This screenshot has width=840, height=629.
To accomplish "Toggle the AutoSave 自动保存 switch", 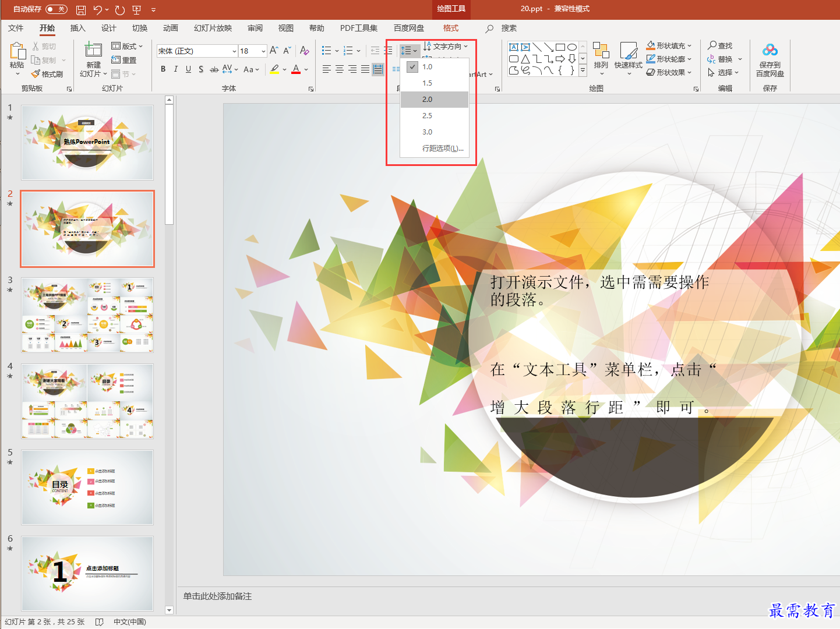I will coord(56,9).
